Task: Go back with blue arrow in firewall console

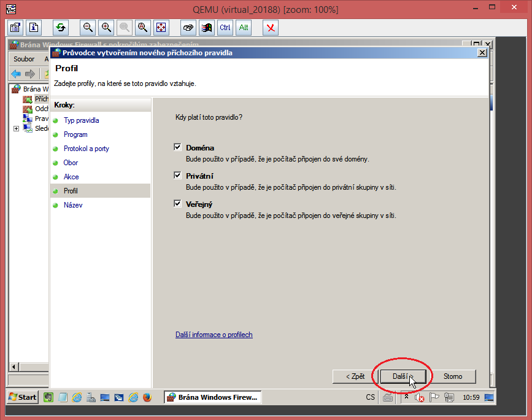Action: (16, 74)
